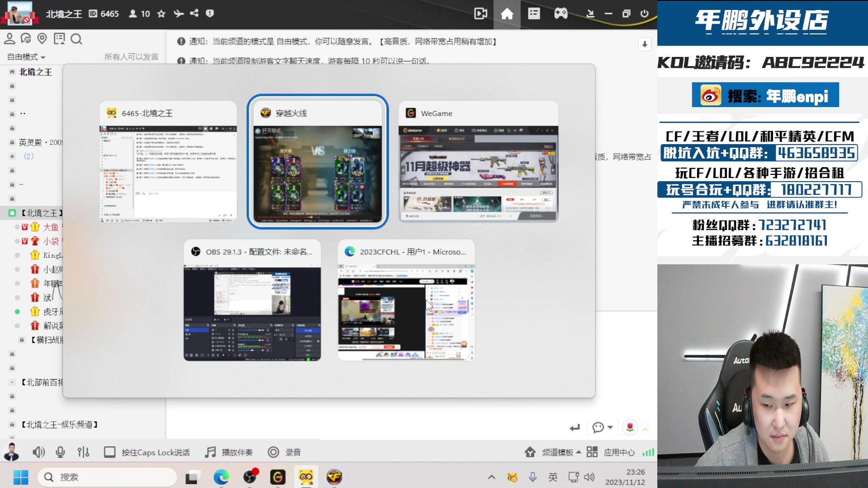Open the report shield icon
This screenshot has width=868, height=488.
point(210,14)
